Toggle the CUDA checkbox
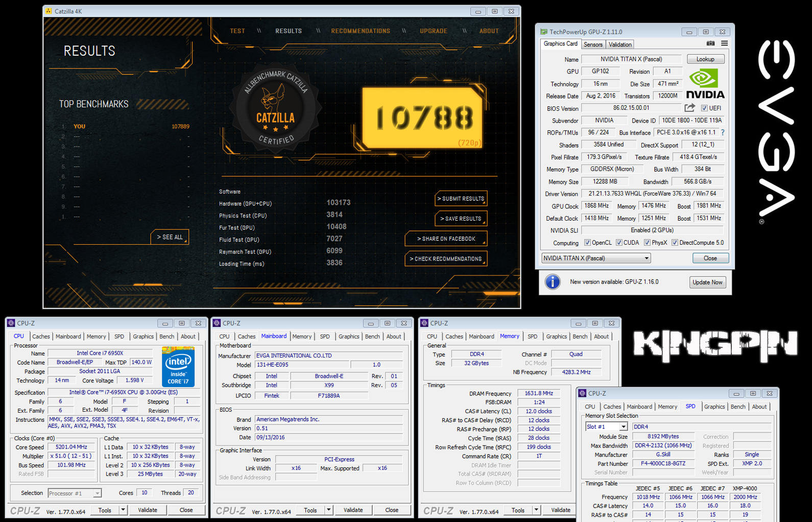The width and height of the screenshot is (812, 522). [x=619, y=243]
